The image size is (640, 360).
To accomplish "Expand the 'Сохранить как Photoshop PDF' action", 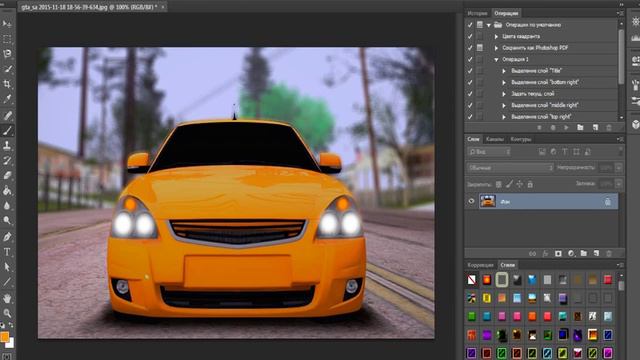I will coord(496,48).
